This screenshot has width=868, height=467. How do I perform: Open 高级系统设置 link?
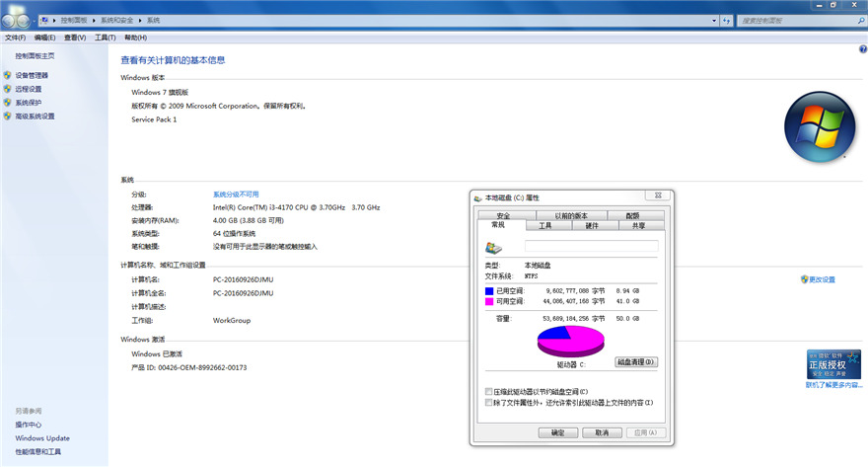tap(35, 117)
